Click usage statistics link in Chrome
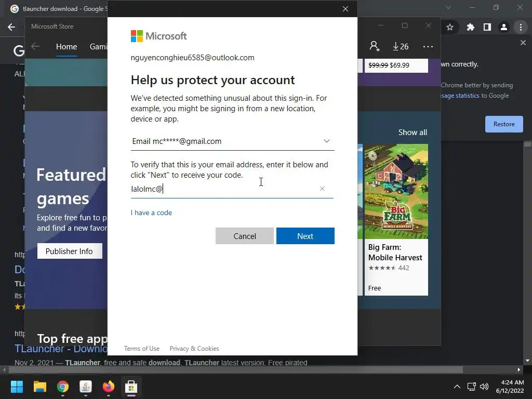Viewport: 532px width, 399px height. pos(460,96)
